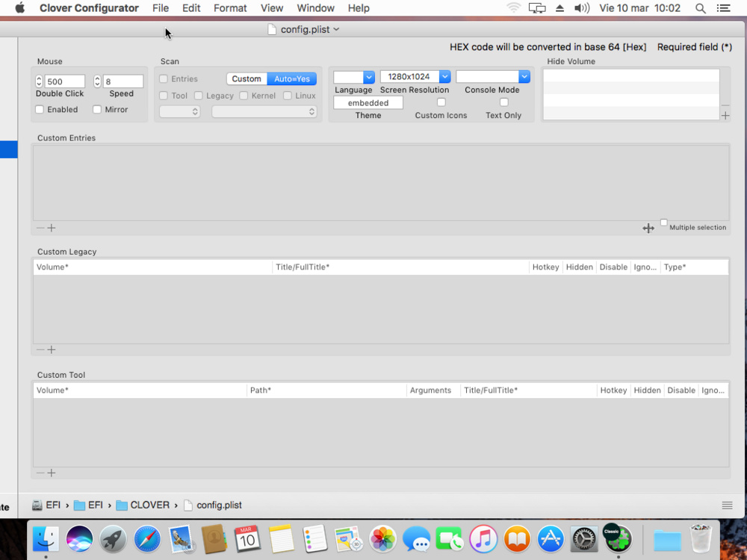Viewport: 747px width, 560px height.
Task: Enable the Mouse Enabled checkbox
Action: [40, 110]
